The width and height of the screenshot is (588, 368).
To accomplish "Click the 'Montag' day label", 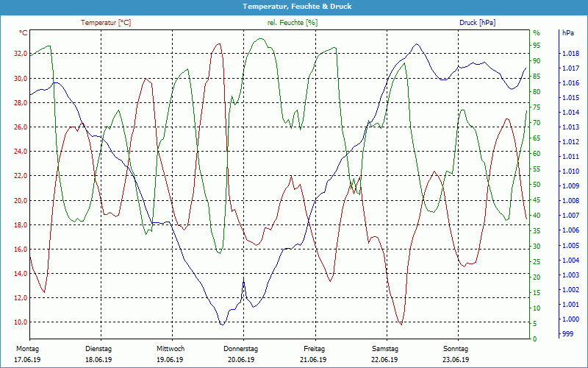I will [x=27, y=349].
